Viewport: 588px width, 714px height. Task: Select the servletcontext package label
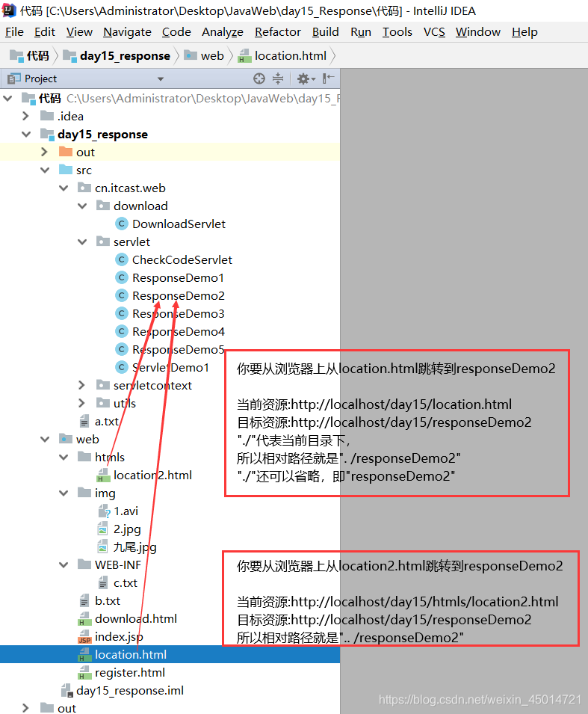pyautogui.click(x=152, y=385)
